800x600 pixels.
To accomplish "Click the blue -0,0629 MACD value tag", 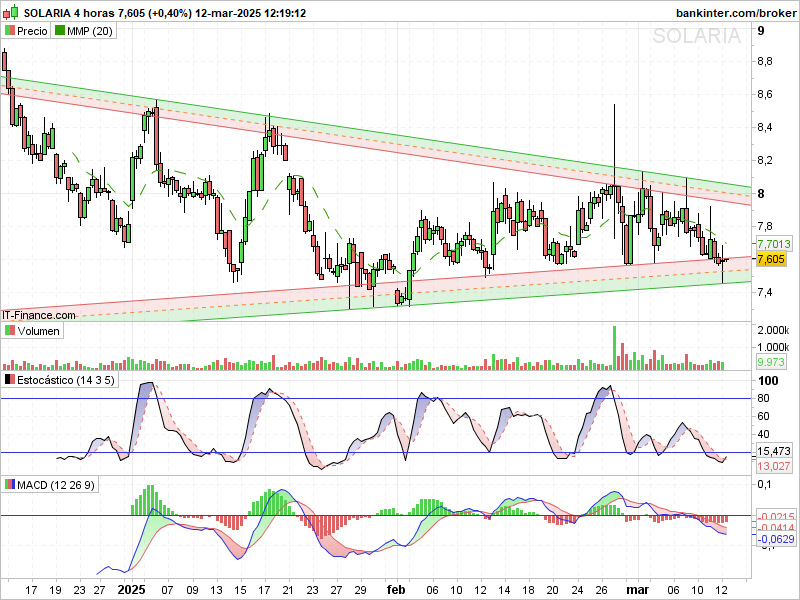I will (x=776, y=539).
